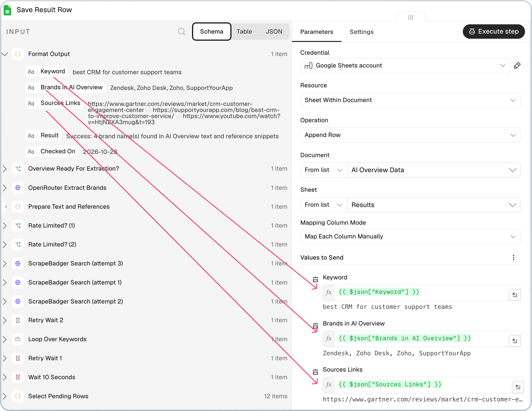The height and width of the screenshot is (411, 532).
Task: Switch to the Schema view tab
Action: point(212,32)
